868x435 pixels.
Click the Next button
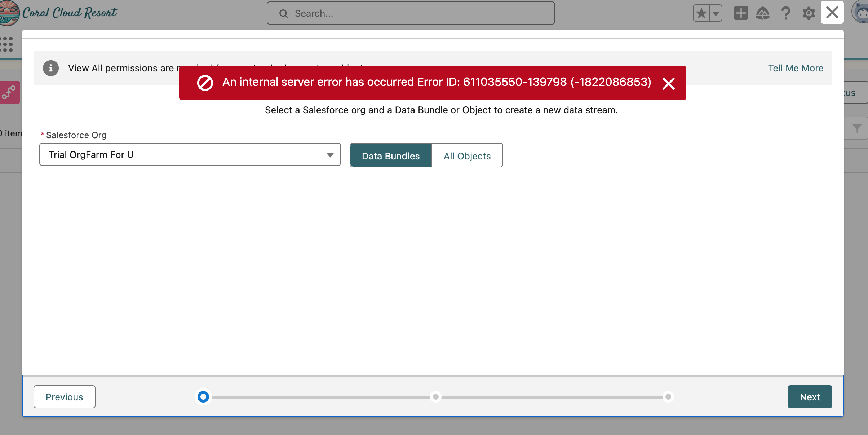point(810,397)
